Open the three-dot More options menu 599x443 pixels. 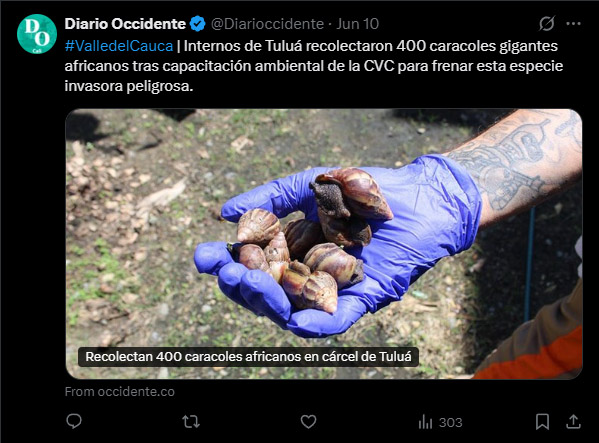click(x=573, y=24)
